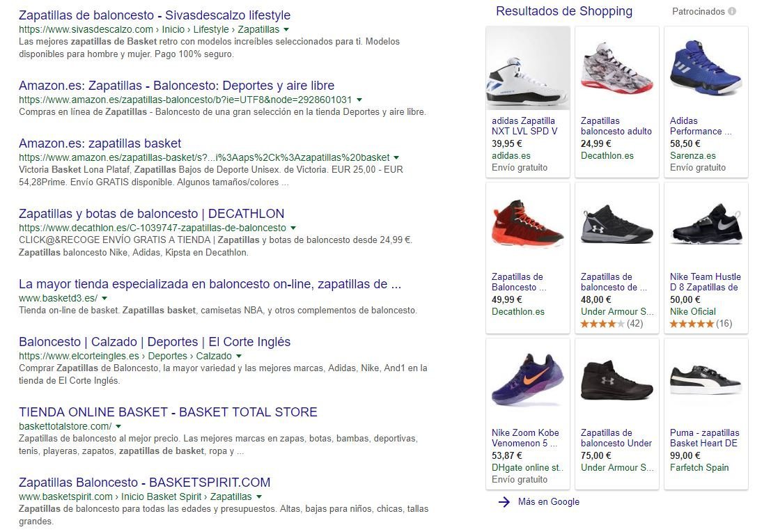Open the Zapatillas baloncesto adulto product title
The height and width of the screenshot is (532, 771).
coord(616,126)
